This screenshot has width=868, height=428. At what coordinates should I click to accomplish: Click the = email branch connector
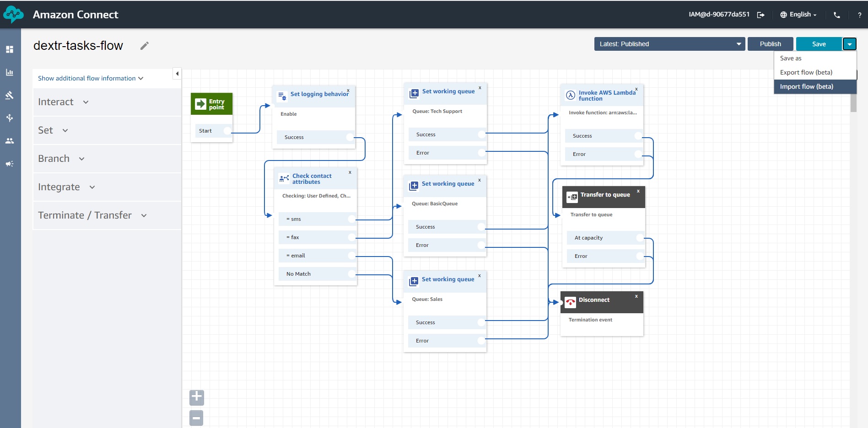[x=352, y=256]
